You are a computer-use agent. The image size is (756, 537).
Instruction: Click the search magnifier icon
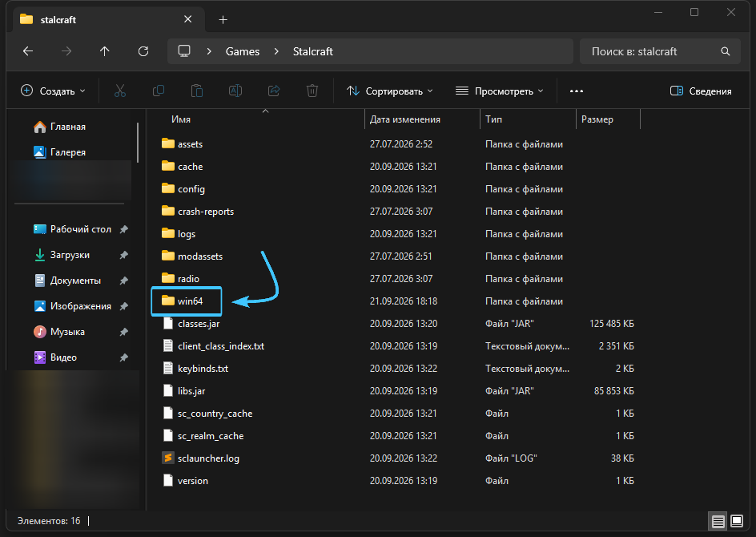coord(725,51)
